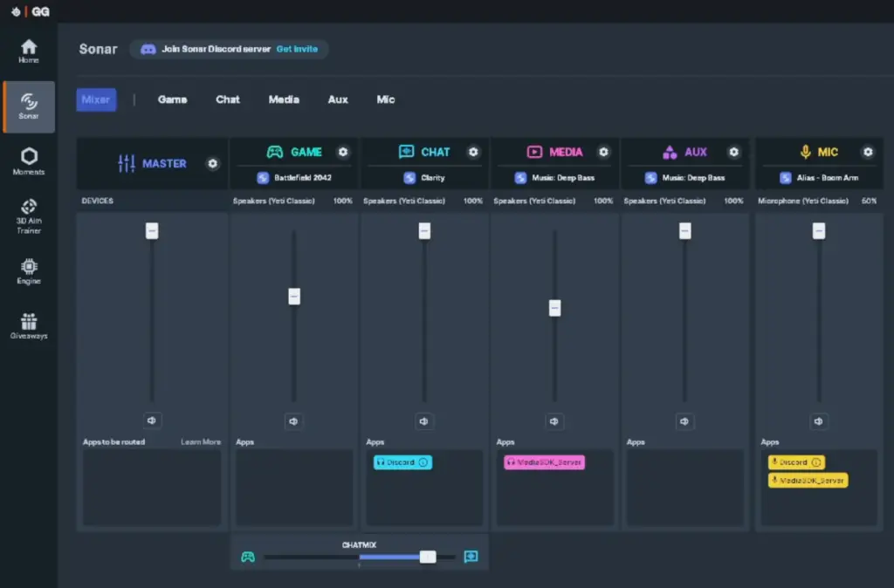The height and width of the screenshot is (588, 894).
Task: Open Moments in the sidebar
Action: 29,161
